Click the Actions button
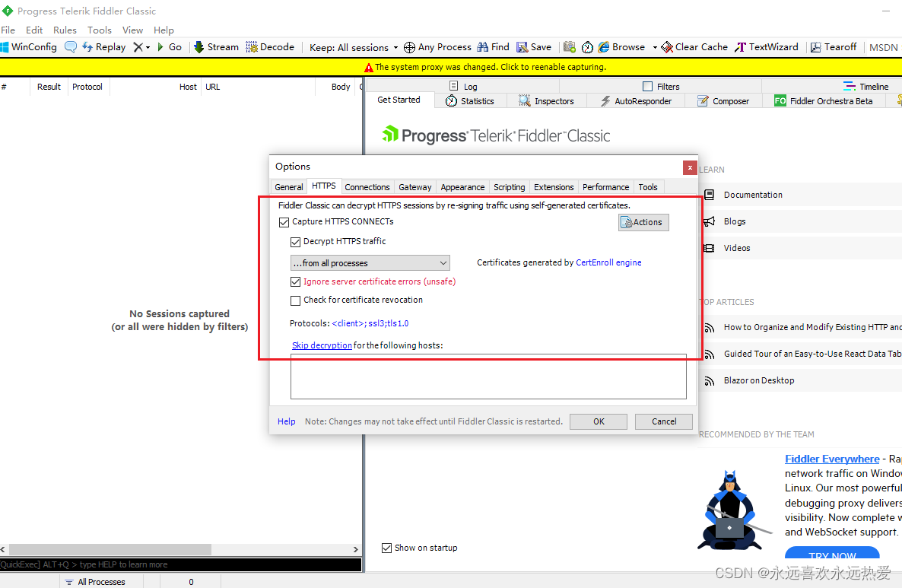The height and width of the screenshot is (588, 902). pos(643,222)
